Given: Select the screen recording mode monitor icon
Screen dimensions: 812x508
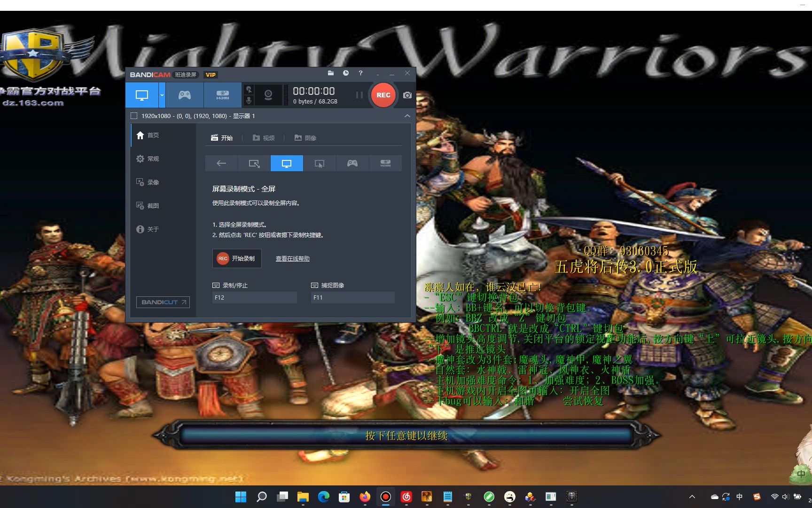Looking at the screenshot, I should 142,95.
